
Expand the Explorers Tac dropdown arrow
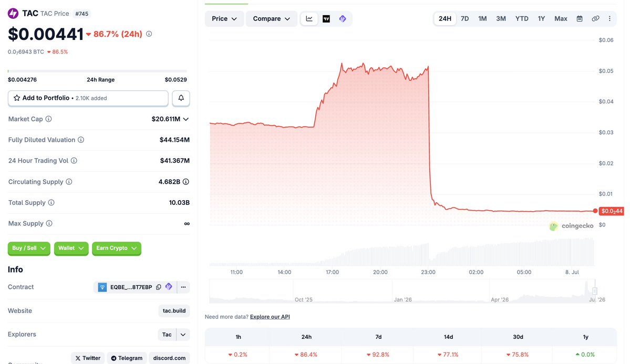pos(183,335)
